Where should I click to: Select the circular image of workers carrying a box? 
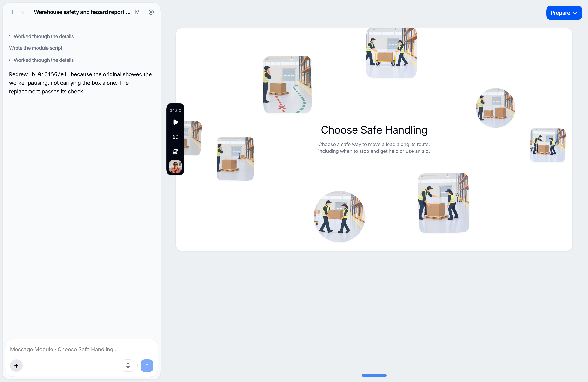tap(339, 216)
